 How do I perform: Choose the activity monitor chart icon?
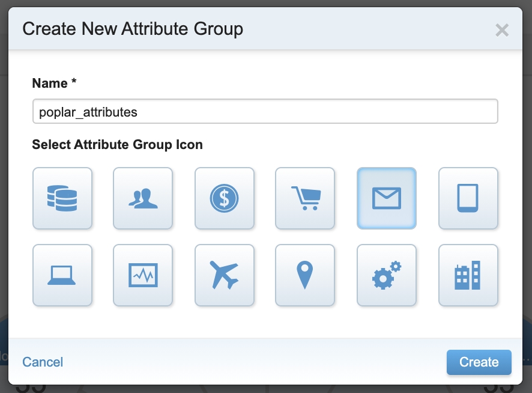pyautogui.click(x=143, y=275)
